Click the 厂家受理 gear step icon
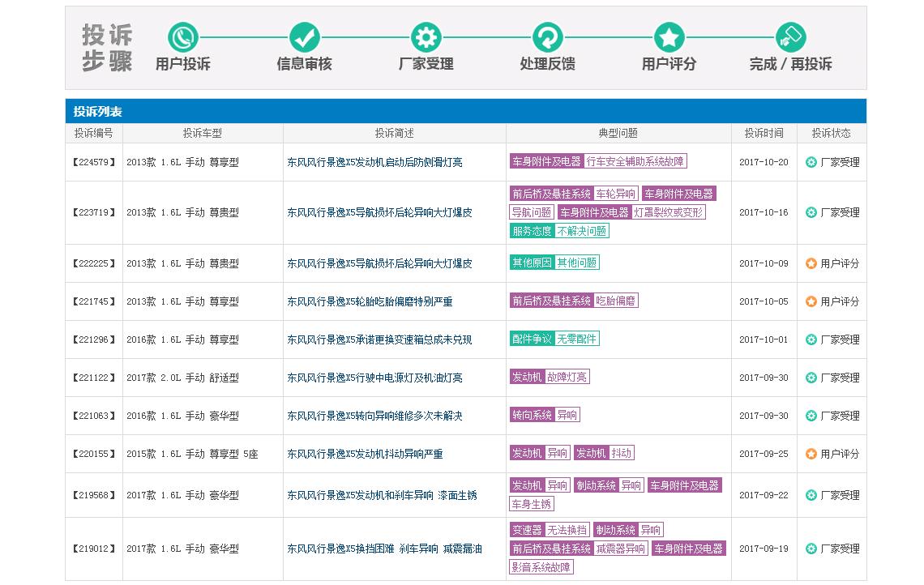 coord(426,36)
